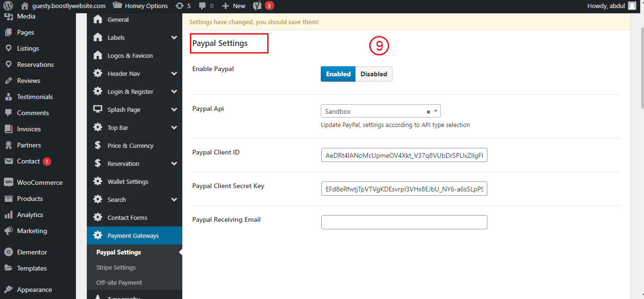This screenshot has width=644, height=299.
Task: Click the Appearance brush icon
Action: [x=8, y=290]
